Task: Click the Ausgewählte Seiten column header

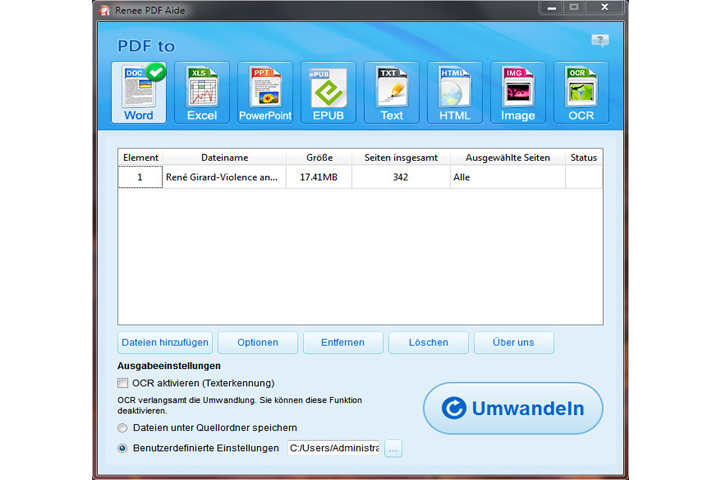Action: pos(507,158)
